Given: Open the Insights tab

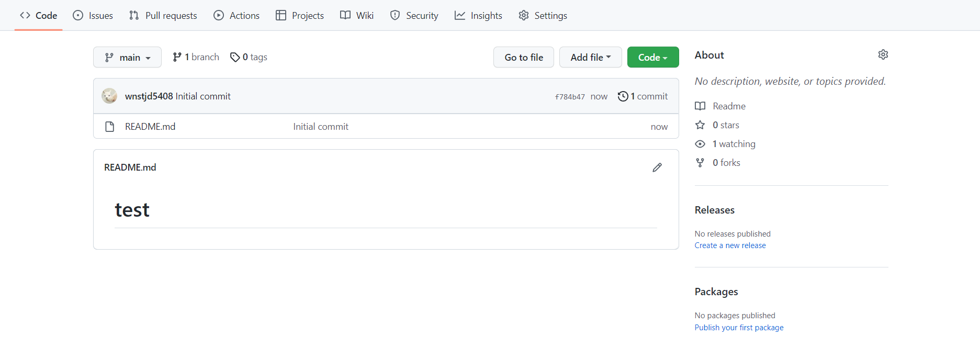Looking at the screenshot, I should pos(478,15).
